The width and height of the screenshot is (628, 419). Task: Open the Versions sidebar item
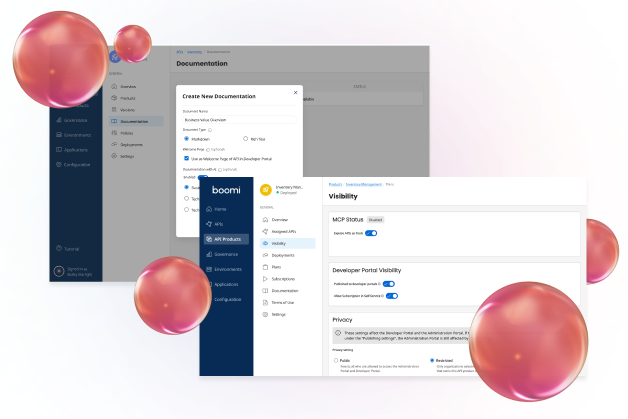coord(129,110)
